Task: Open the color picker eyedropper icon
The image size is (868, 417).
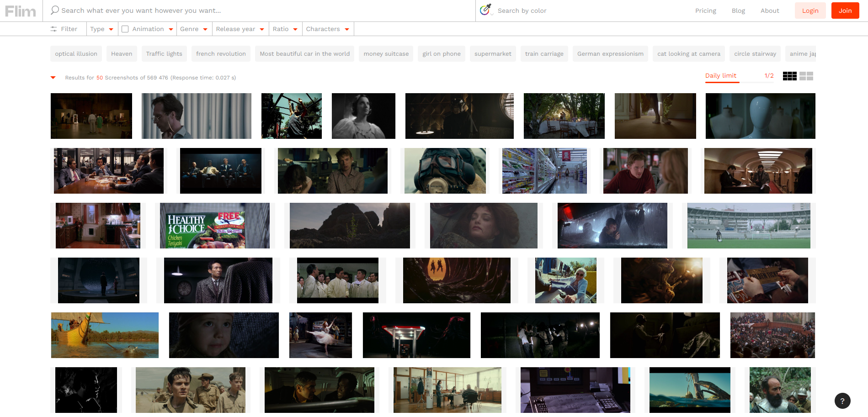Action: (x=486, y=10)
